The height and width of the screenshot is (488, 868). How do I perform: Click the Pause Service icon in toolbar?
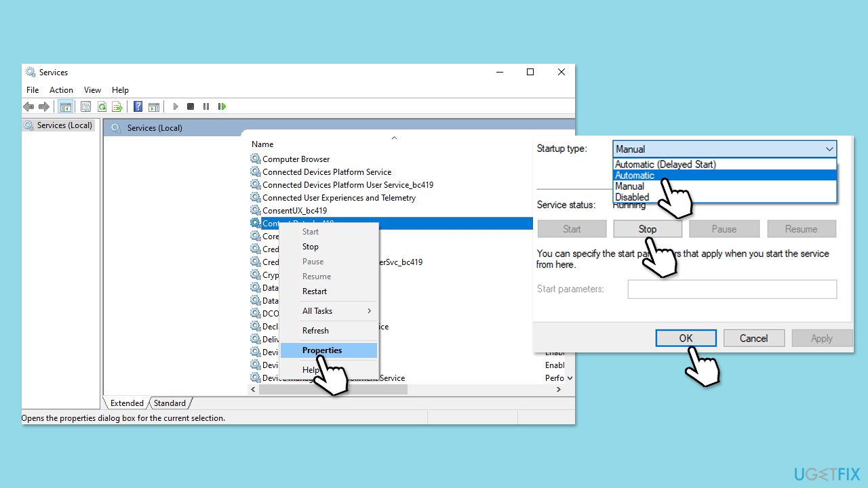pyautogui.click(x=206, y=106)
